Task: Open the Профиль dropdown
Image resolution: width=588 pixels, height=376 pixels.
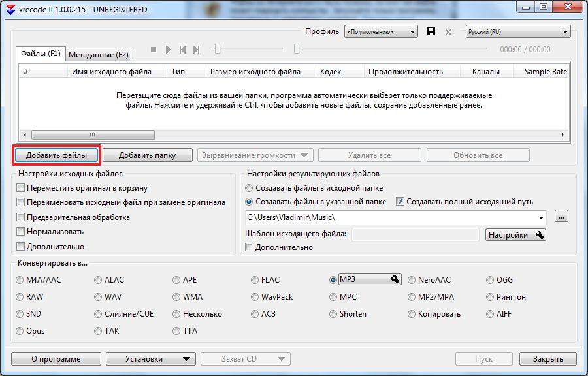Action: (x=381, y=32)
